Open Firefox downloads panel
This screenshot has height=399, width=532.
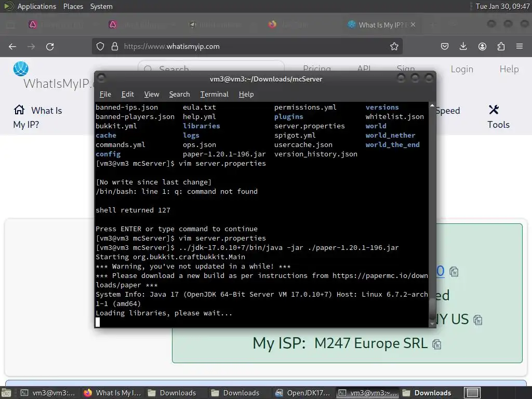point(463,46)
